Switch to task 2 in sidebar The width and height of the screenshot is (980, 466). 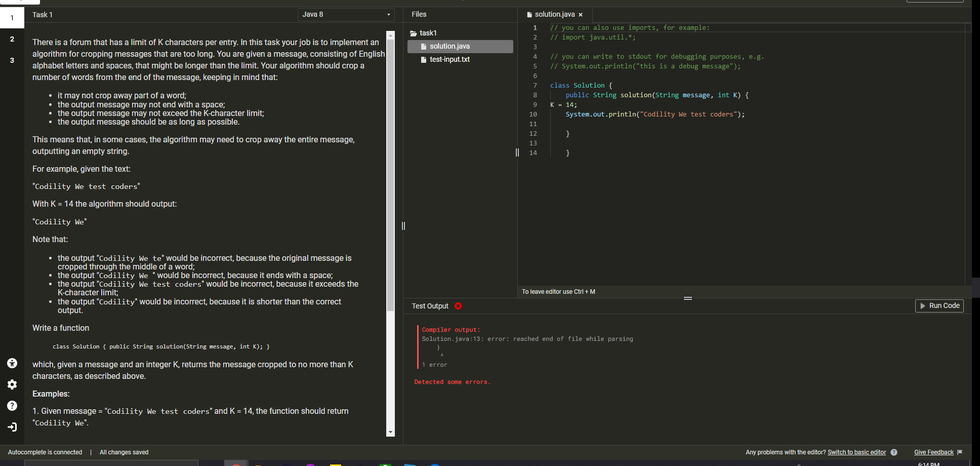click(12, 39)
